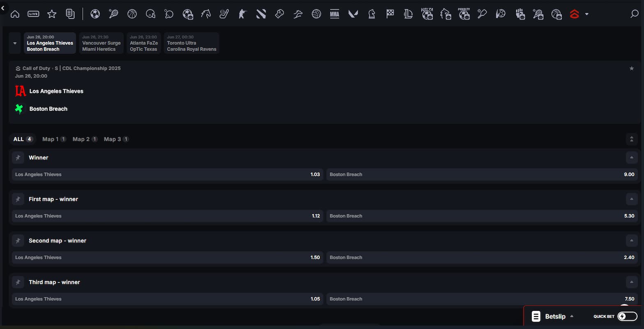Select the Horse racing icon
The height and width of the screenshot is (329, 644).
point(206,14)
